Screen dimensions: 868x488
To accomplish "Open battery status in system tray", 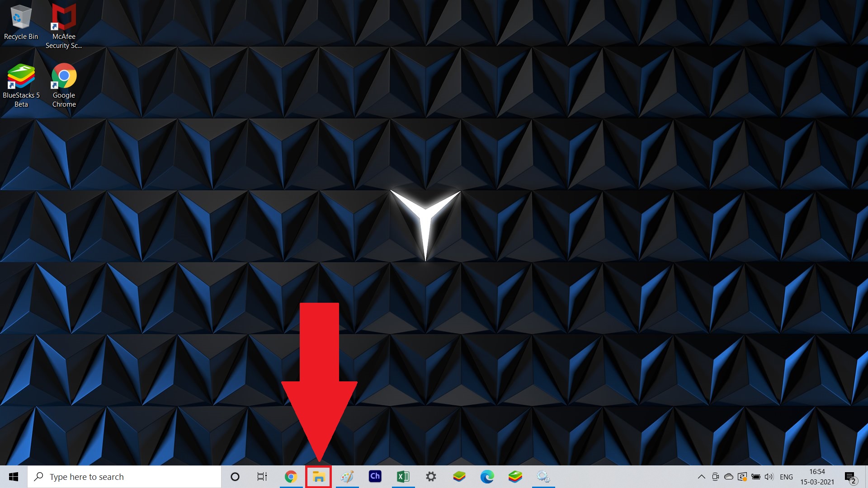I will click(755, 477).
